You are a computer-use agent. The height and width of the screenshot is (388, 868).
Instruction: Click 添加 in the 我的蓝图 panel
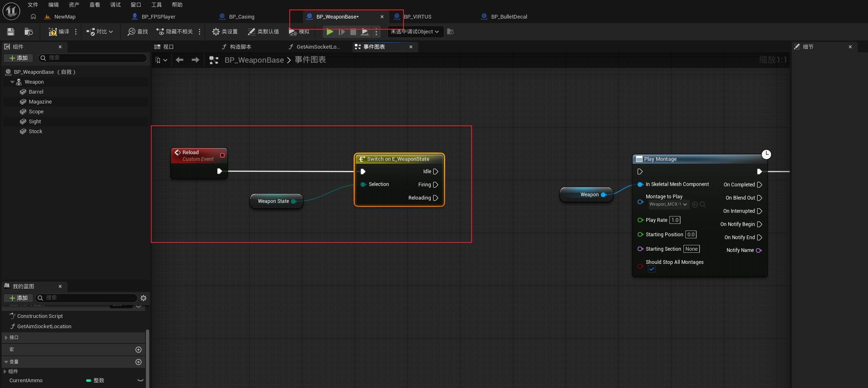19,298
